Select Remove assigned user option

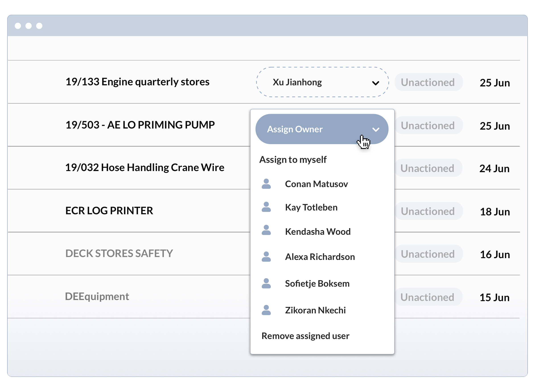(x=305, y=336)
